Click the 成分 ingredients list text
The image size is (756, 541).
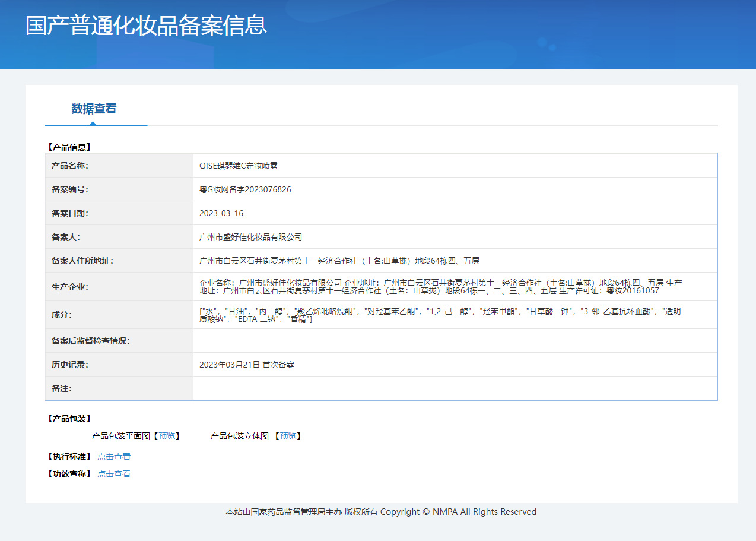pos(439,315)
